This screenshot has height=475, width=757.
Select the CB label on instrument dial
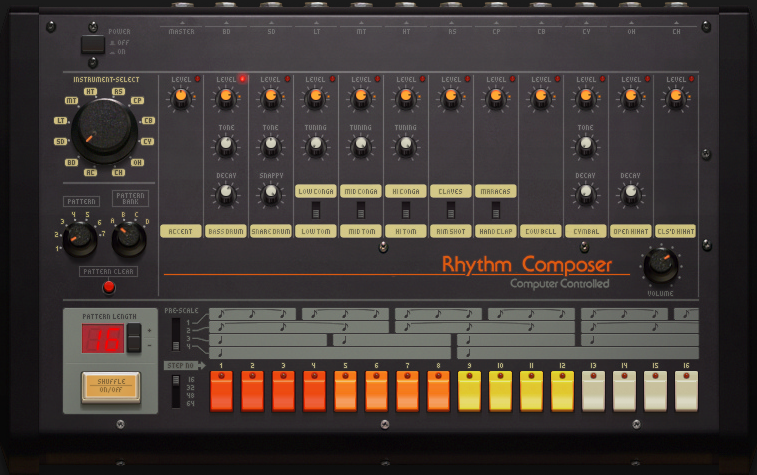pyautogui.click(x=148, y=121)
